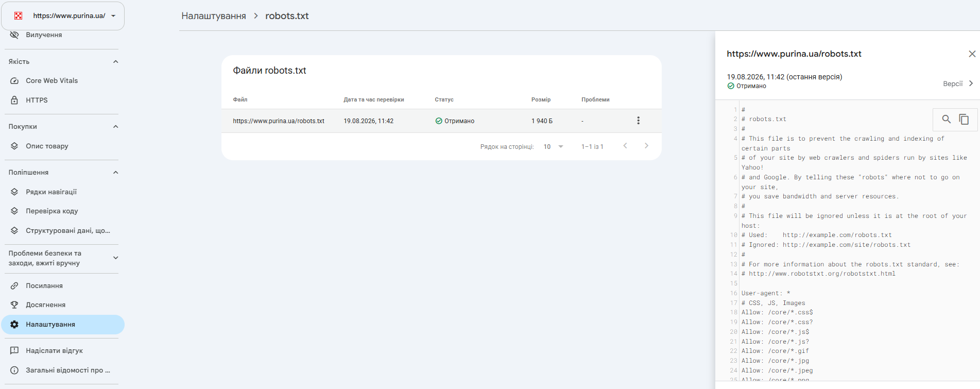Click the Загальні відомості info icon
980x389 pixels.
(14, 370)
